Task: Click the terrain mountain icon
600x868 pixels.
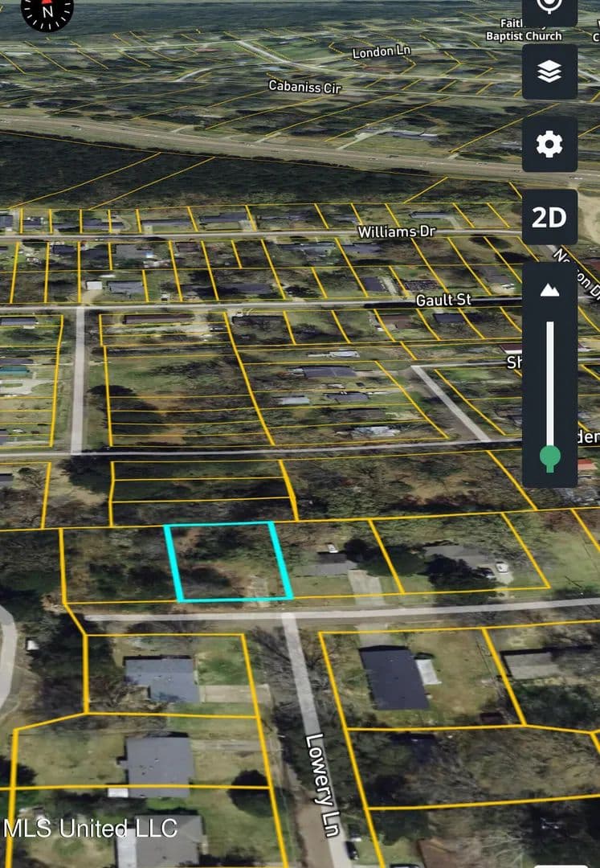Action: 549,290
